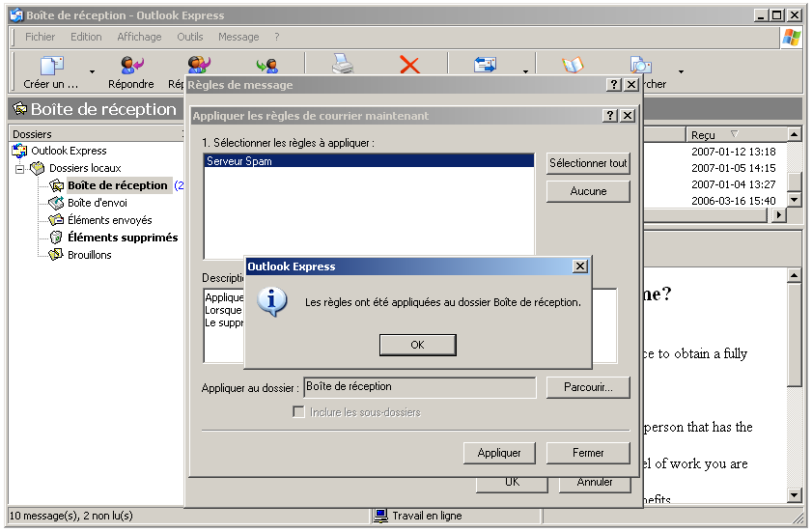Click the Aucune button
The image size is (812, 532).
coord(588,191)
